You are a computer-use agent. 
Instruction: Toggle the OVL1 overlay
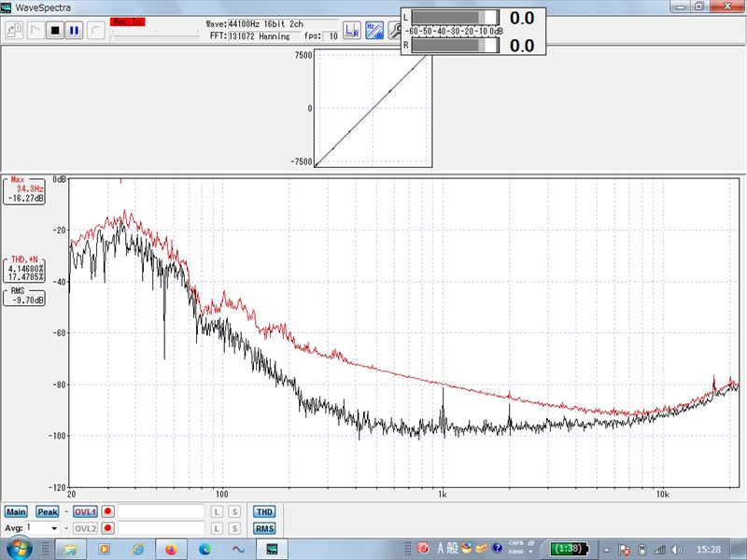click(x=85, y=511)
